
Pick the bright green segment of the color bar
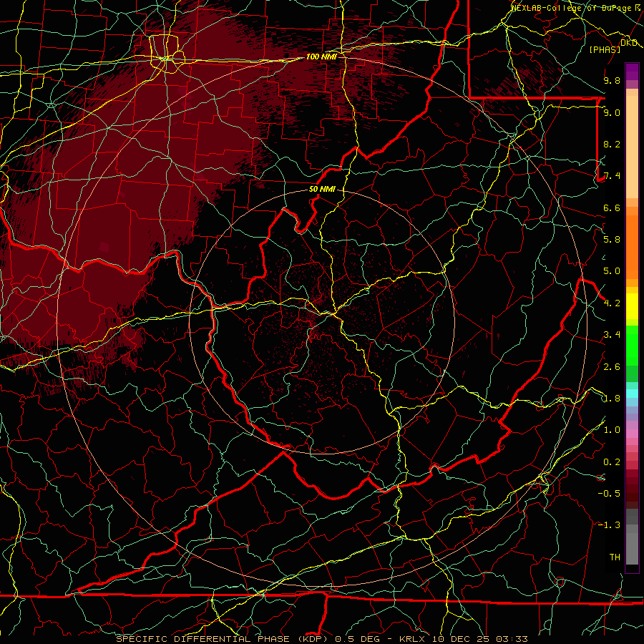632,345
